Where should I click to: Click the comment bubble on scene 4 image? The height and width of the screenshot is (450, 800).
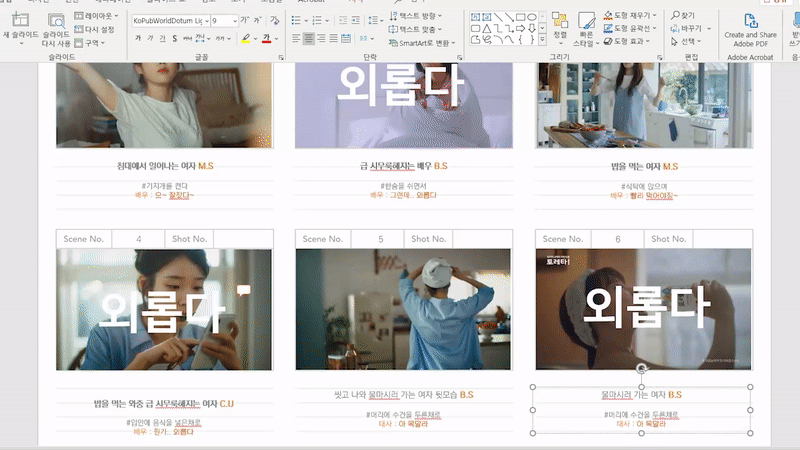point(244,290)
